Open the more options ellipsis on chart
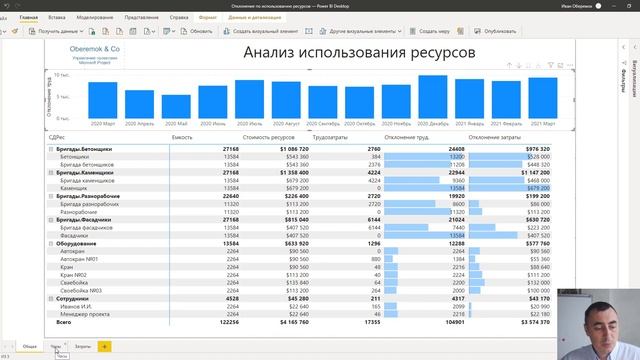Image resolution: width=640 pixels, height=360 pixels. 570,65
